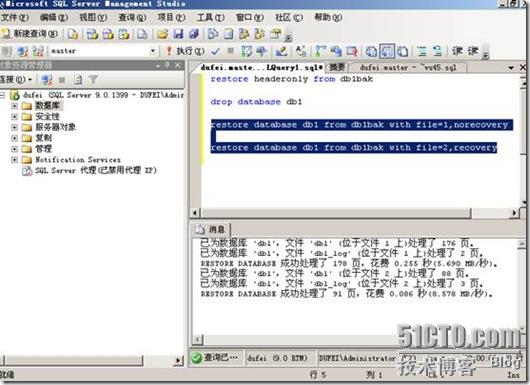The height and width of the screenshot is (385, 530).
Task: Toggle Include Client Statistics icon
Action: [336, 51]
